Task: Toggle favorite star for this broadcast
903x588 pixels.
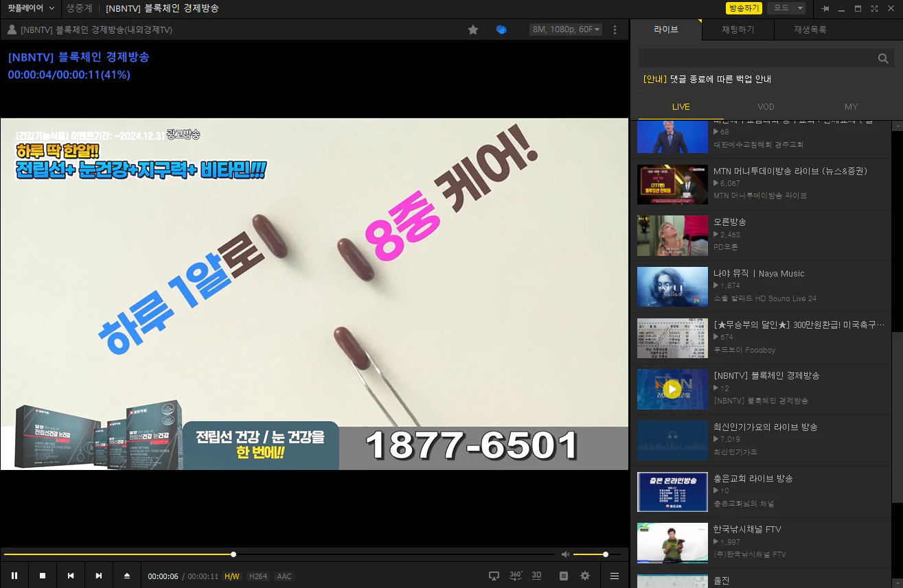Action: [473, 30]
